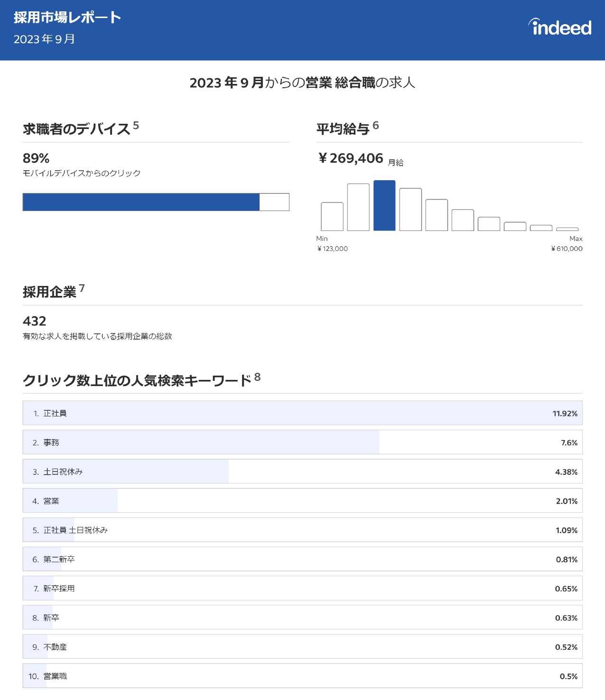Select the keyword row 新卒採用
Image resolution: width=605 pixels, height=700 pixels.
tap(302, 589)
